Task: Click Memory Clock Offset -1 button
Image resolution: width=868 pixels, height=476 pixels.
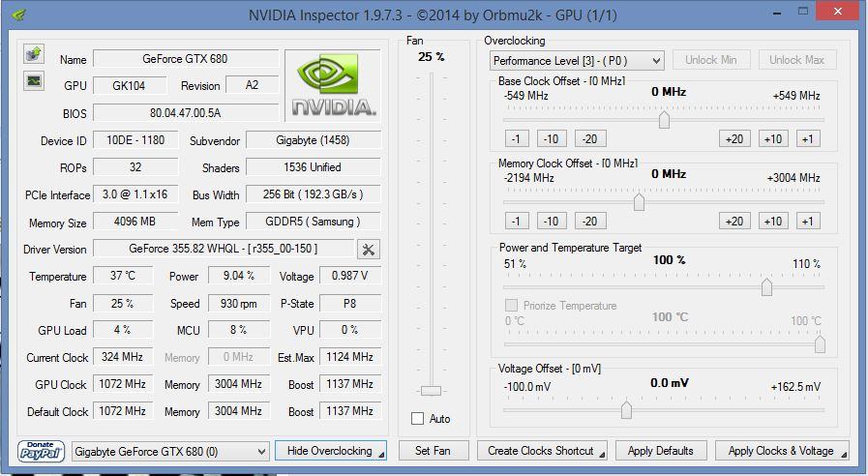Action: tap(517, 221)
